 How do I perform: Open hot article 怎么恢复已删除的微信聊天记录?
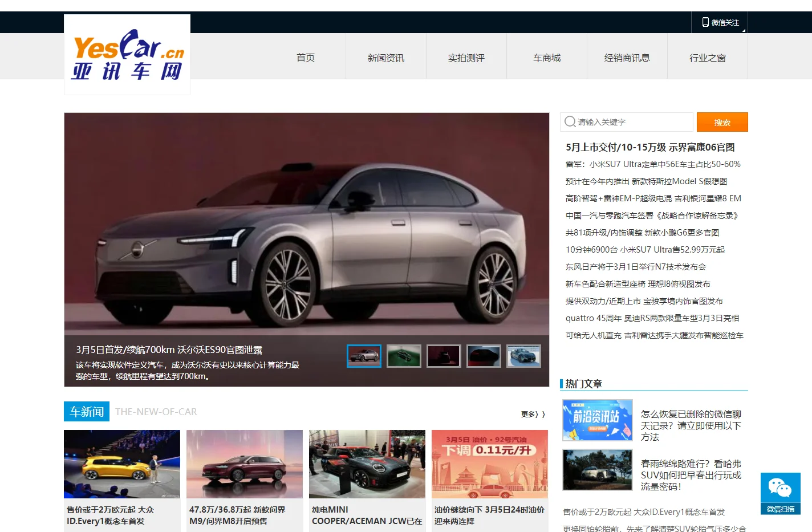click(x=691, y=425)
